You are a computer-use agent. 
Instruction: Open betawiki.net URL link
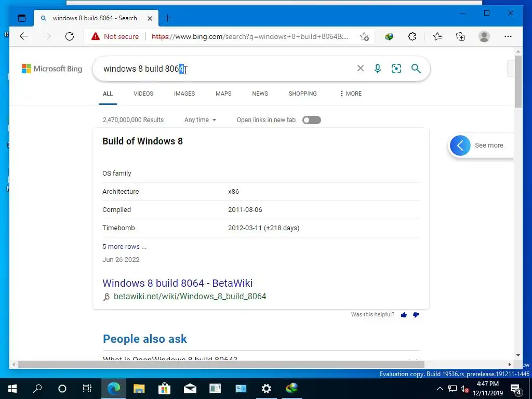190,296
